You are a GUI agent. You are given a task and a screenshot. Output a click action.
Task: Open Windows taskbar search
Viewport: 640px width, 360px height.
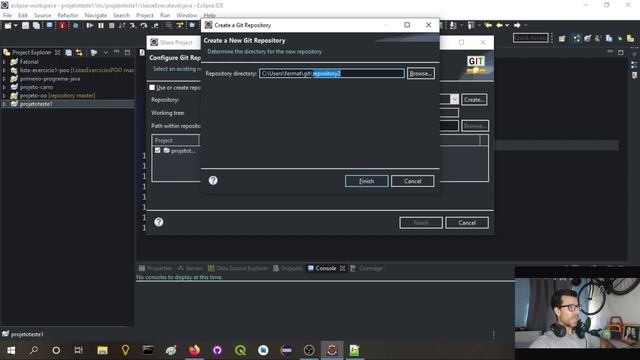[33, 350]
